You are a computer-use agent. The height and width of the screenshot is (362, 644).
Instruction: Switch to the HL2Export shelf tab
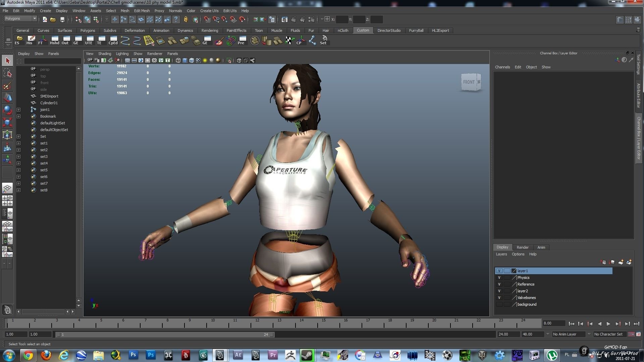point(440,31)
